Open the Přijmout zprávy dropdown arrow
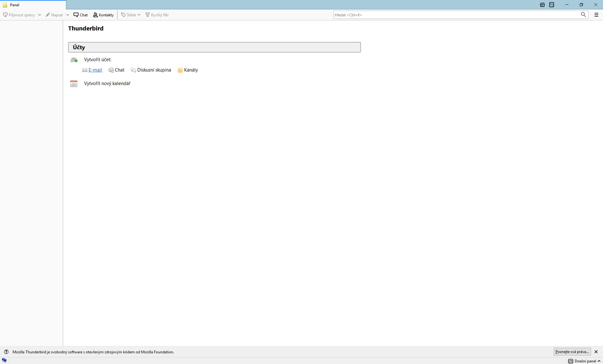The image size is (603, 364). pyautogui.click(x=40, y=15)
